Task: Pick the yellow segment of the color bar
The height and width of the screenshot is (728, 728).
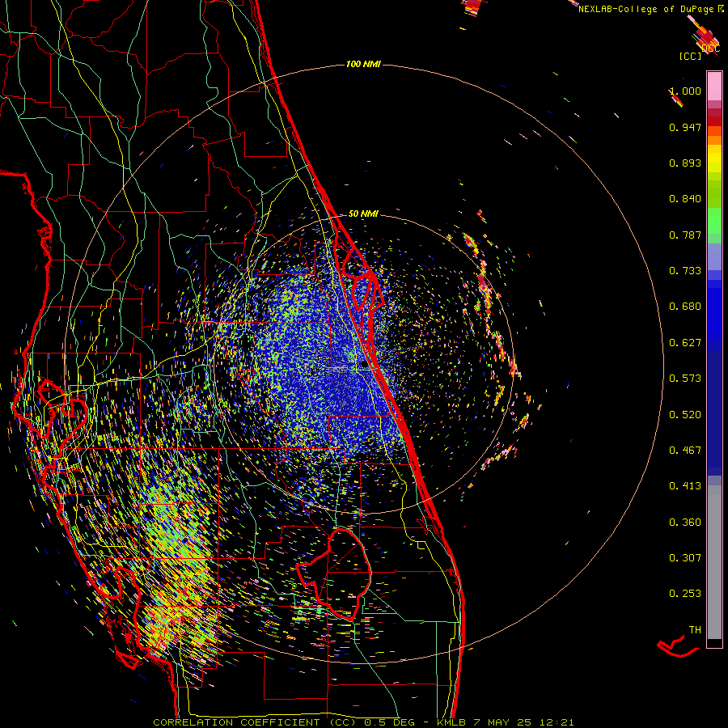Action: tap(714, 159)
